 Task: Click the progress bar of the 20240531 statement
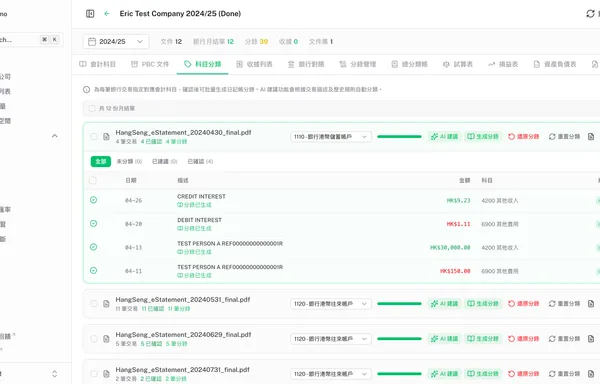click(x=399, y=304)
